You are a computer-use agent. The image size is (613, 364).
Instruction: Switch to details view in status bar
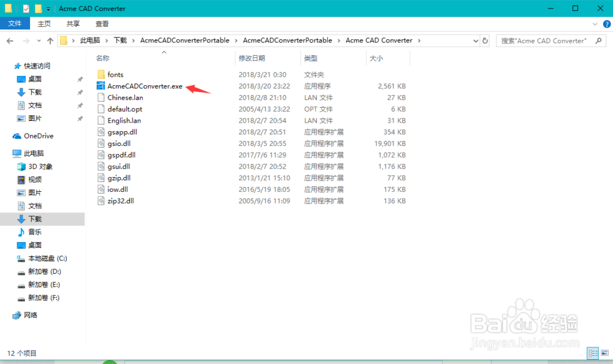(x=593, y=353)
